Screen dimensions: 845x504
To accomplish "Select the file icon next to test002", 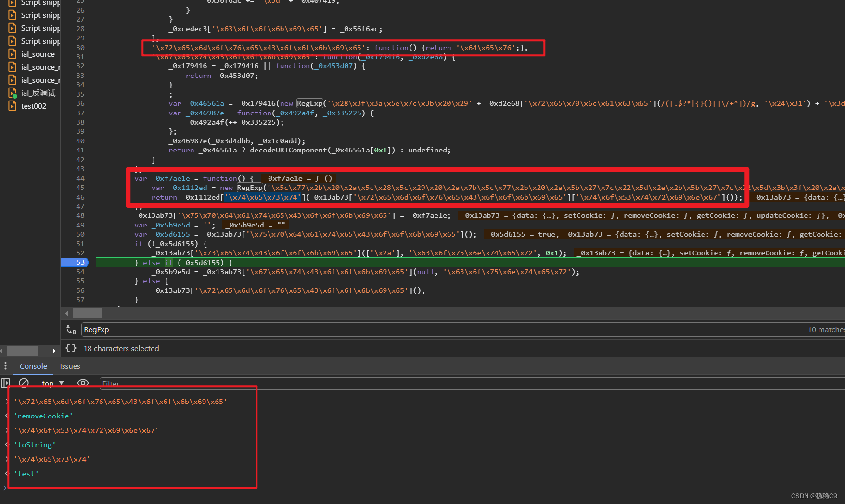I will tap(12, 106).
